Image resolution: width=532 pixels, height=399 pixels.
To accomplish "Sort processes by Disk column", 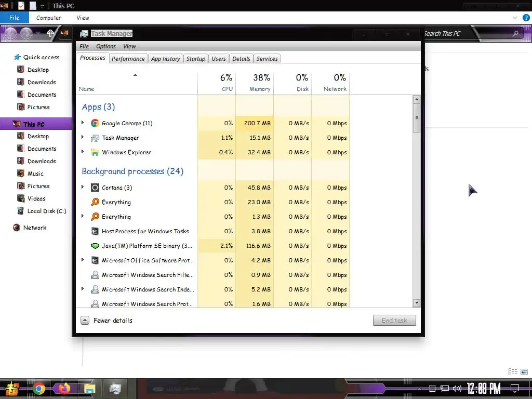I will (293, 83).
